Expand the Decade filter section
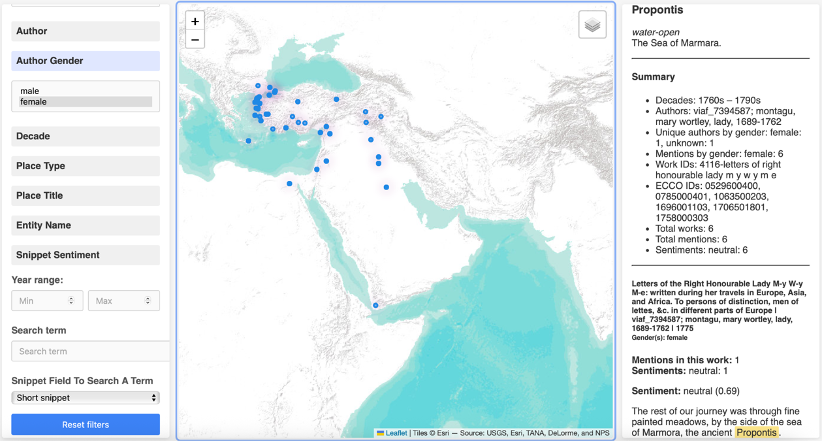822x442 pixels. point(85,136)
